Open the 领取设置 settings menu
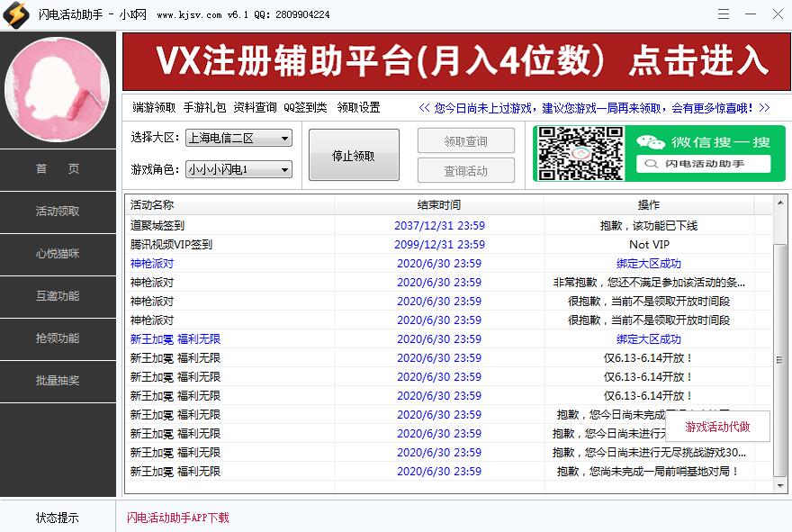 [359, 106]
